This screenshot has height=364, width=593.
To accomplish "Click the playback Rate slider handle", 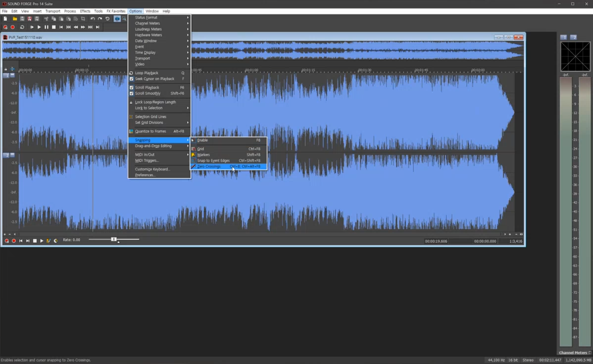I will click(113, 239).
